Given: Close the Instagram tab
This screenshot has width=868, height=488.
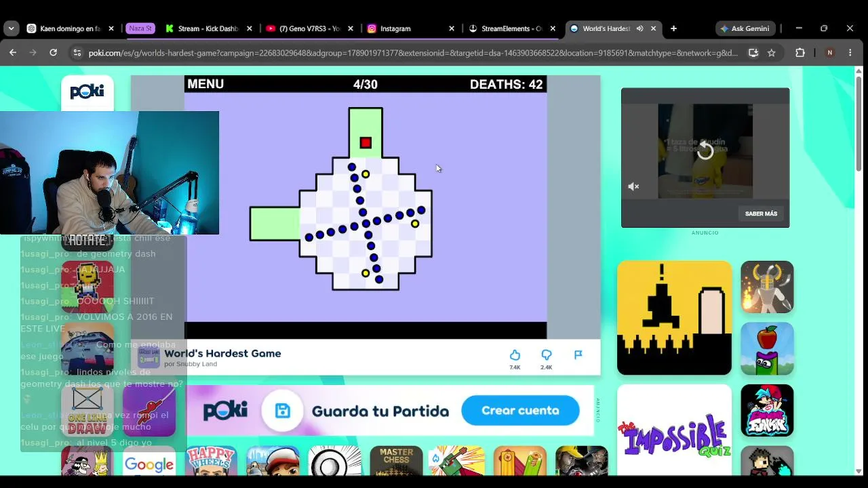Looking at the screenshot, I should [452, 28].
